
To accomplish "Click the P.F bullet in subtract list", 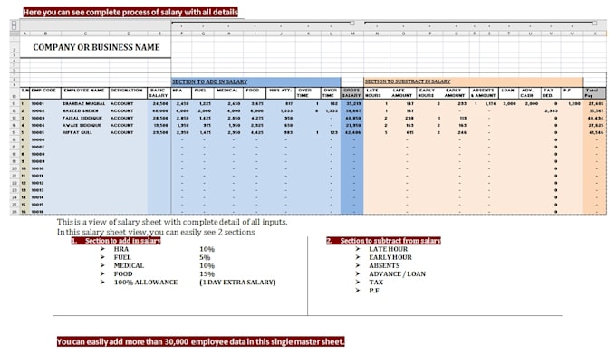I will coord(374,290).
